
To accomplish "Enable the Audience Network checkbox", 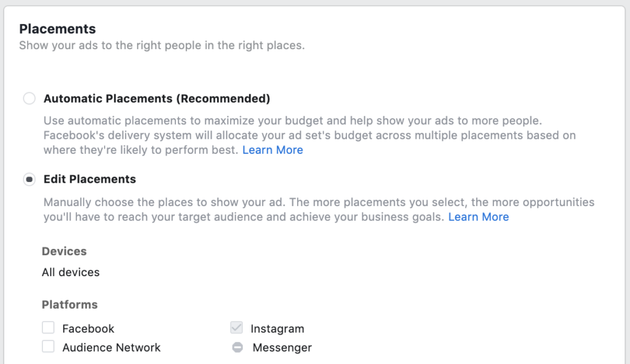I will 48,347.
